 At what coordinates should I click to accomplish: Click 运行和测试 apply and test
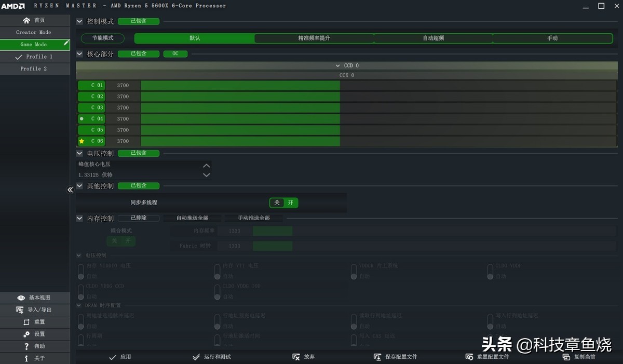point(211,357)
